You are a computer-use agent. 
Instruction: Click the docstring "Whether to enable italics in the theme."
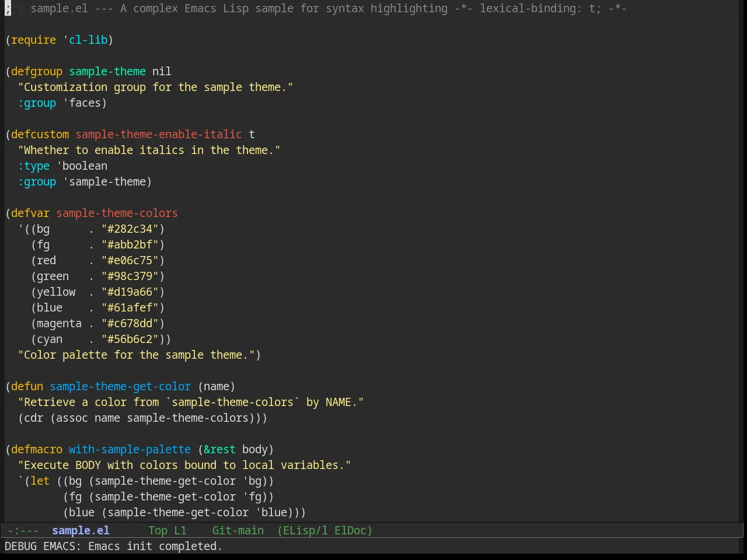coord(149,150)
